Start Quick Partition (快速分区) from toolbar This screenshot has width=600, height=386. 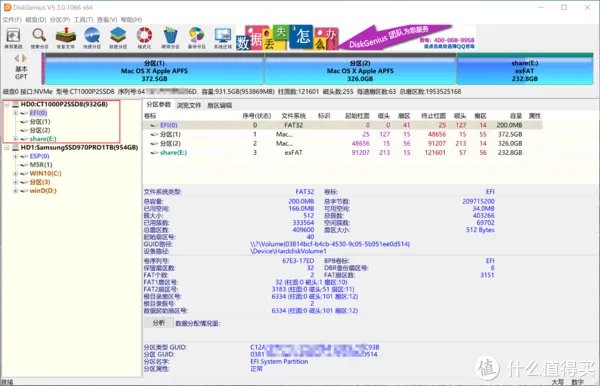tap(92, 38)
